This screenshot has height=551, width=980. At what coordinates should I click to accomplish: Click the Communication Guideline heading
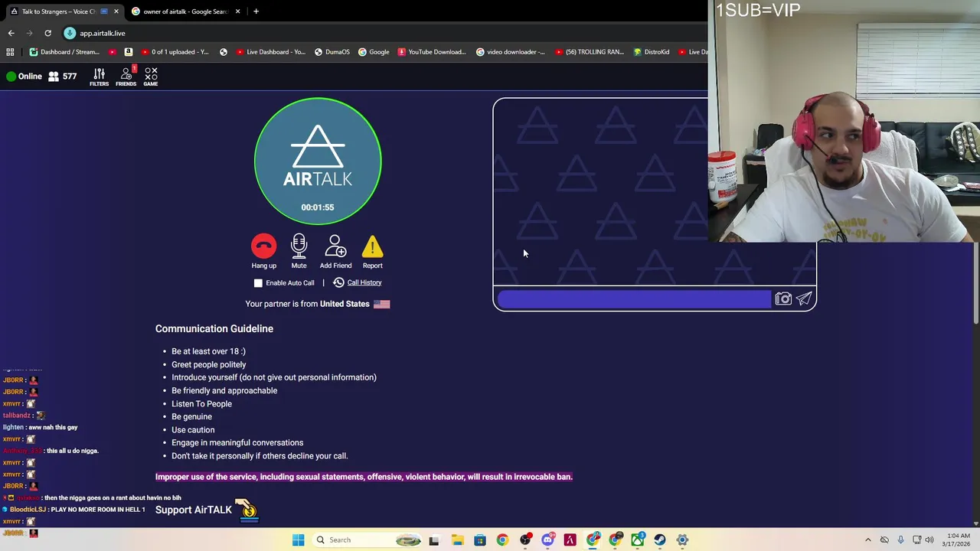point(214,329)
